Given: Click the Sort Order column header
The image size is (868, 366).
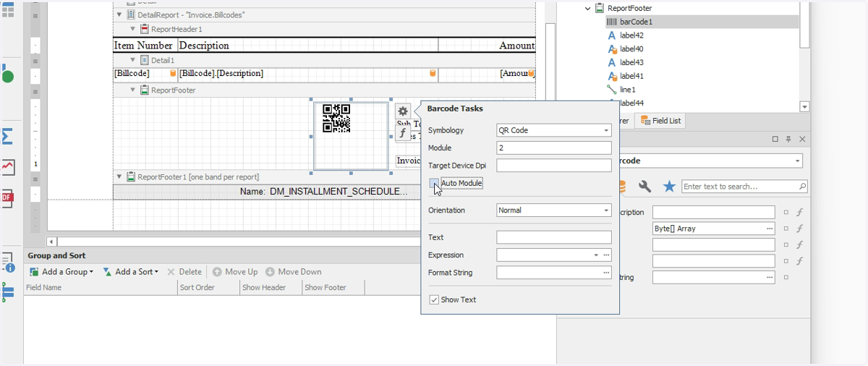Looking at the screenshot, I should click(x=208, y=287).
